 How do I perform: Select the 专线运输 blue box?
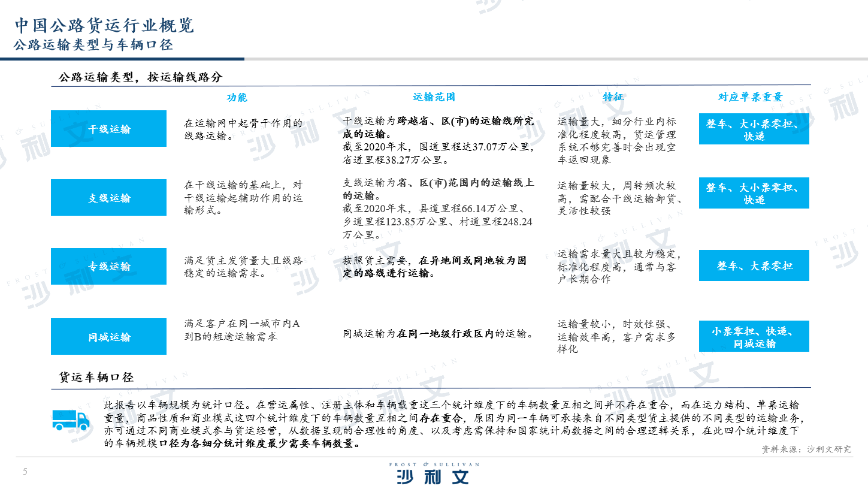point(108,267)
